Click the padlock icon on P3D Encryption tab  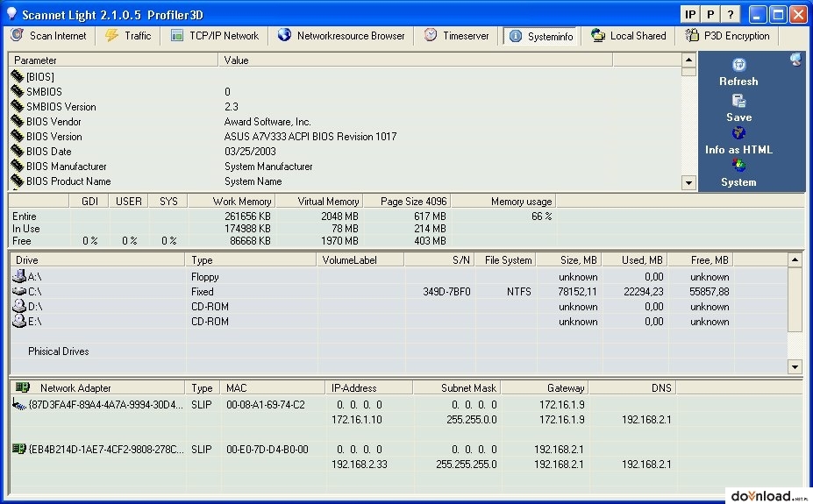(x=692, y=35)
